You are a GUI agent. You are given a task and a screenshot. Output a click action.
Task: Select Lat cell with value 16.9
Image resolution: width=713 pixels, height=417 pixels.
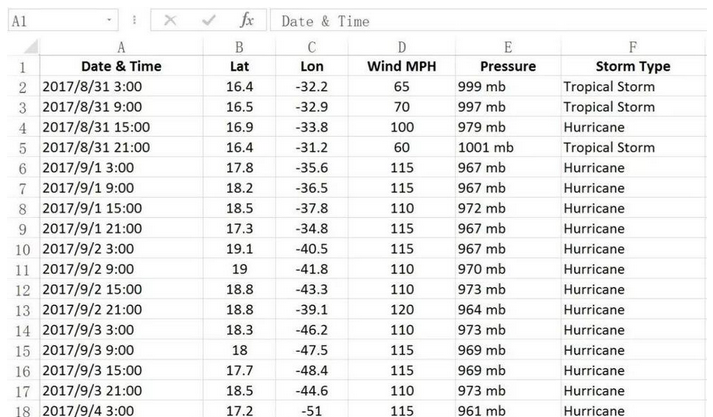[239, 127]
